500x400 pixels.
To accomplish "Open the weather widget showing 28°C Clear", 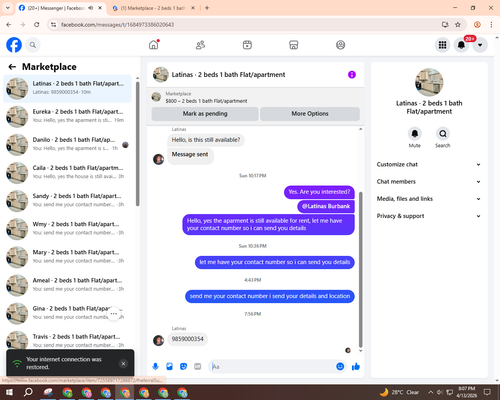I will click(x=399, y=392).
